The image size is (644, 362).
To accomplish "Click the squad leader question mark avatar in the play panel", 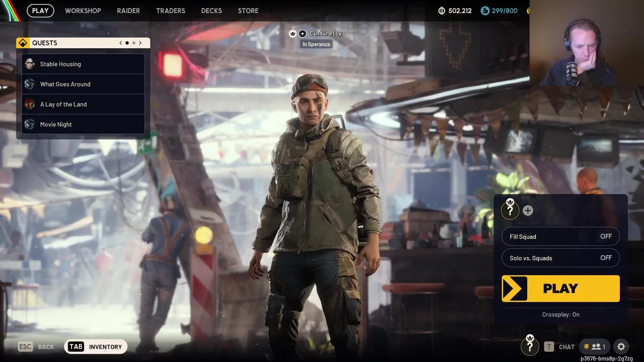I will click(510, 210).
